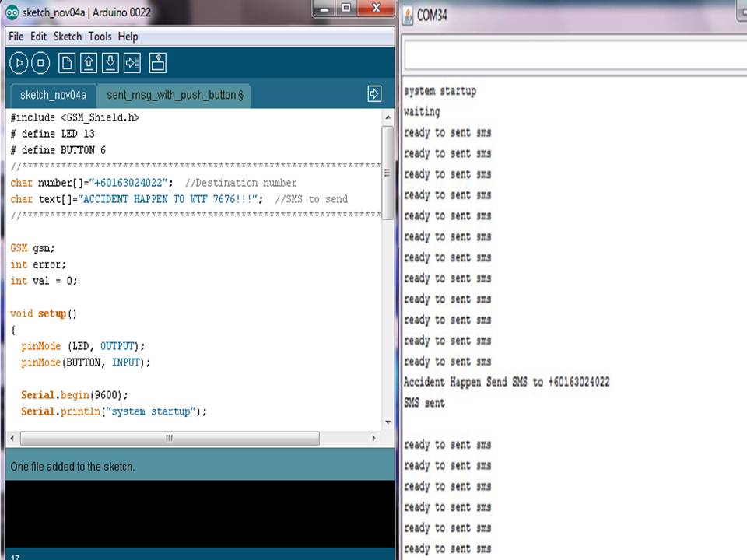This screenshot has width=747, height=560.
Task: Switch to the sketch_nov04a tab
Action: coord(54,95)
